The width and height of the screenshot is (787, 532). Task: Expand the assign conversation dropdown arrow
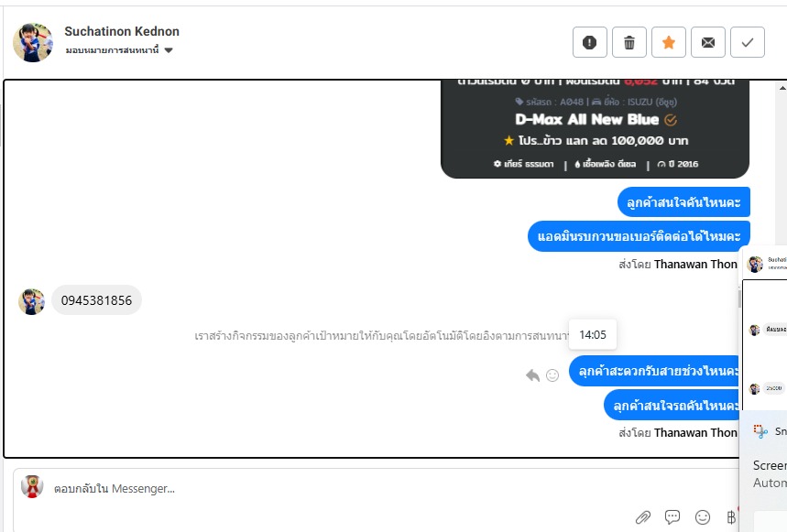tap(169, 50)
